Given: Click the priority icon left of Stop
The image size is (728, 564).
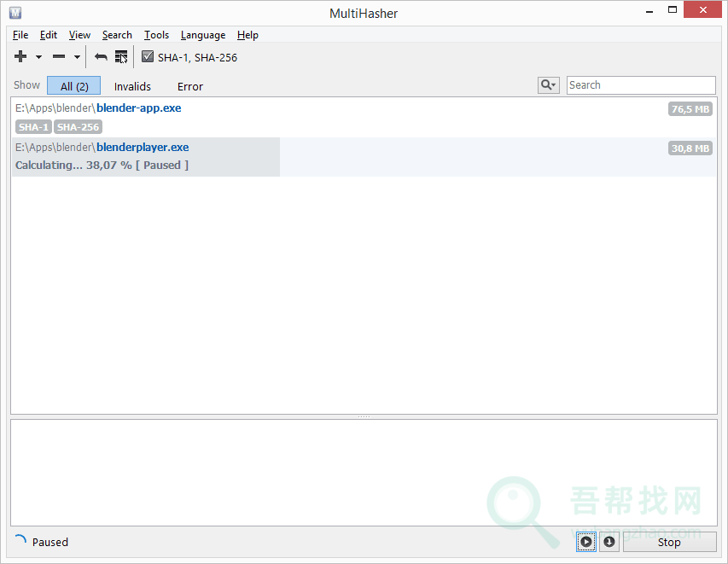Looking at the screenshot, I should [x=609, y=542].
